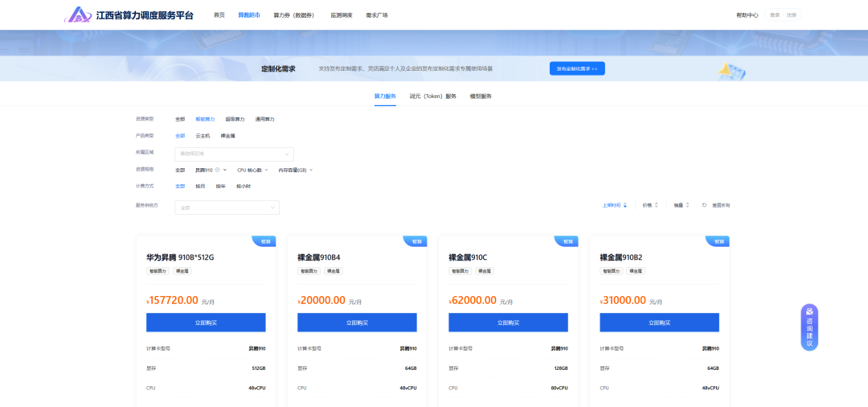Click the sort arrows next to 价格
The image size is (868, 407).
coord(656,205)
